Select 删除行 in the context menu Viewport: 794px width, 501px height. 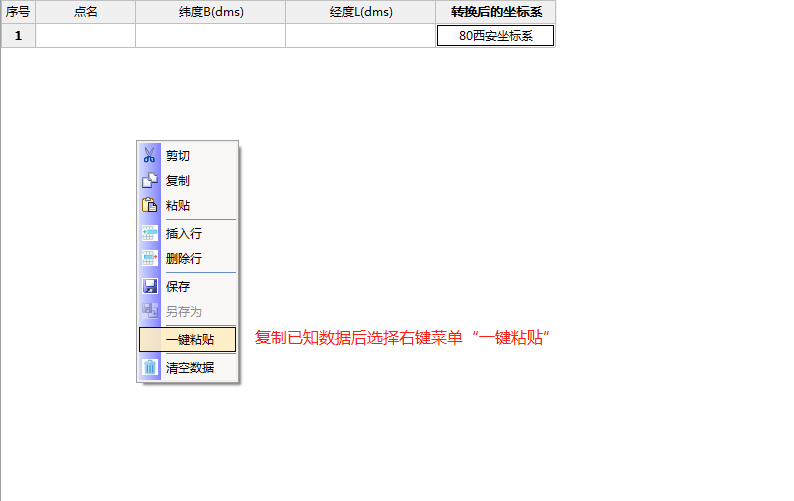[x=187, y=258]
